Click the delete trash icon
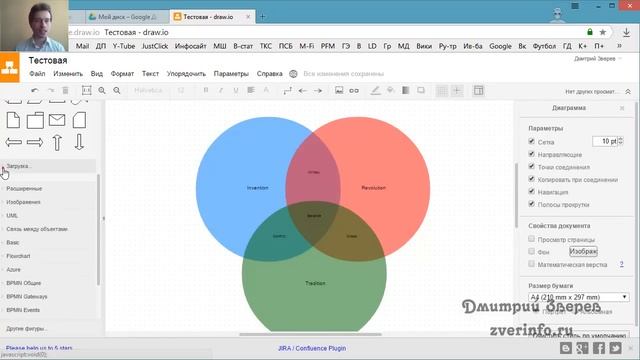The width and height of the screenshot is (640, 360). tap(65, 90)
